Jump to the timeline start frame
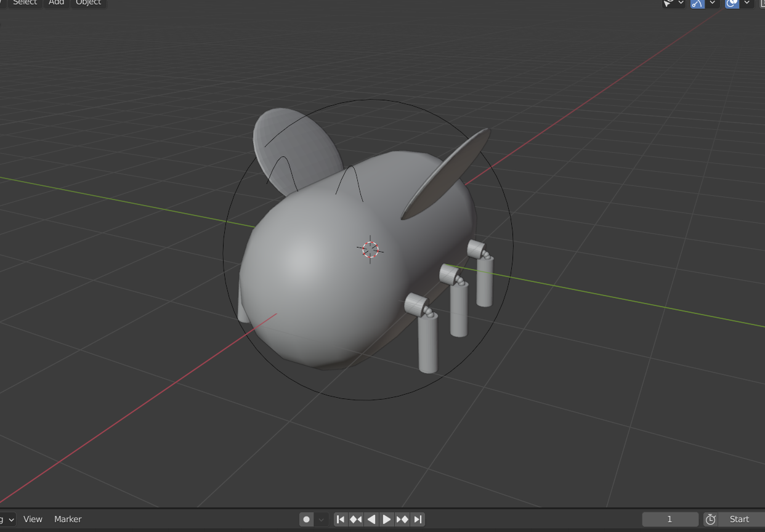The height and width of the screenshot is (532, 765). [341, 519]
